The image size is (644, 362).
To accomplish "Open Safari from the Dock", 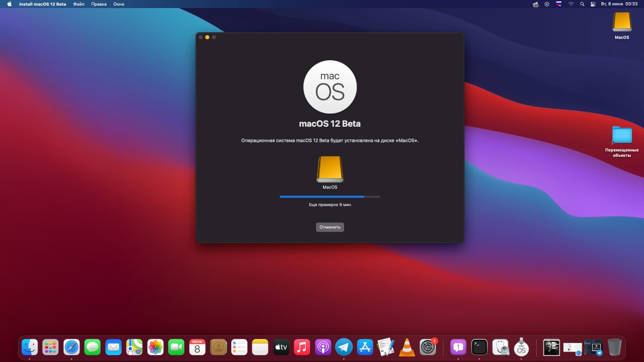I will 71,347.
